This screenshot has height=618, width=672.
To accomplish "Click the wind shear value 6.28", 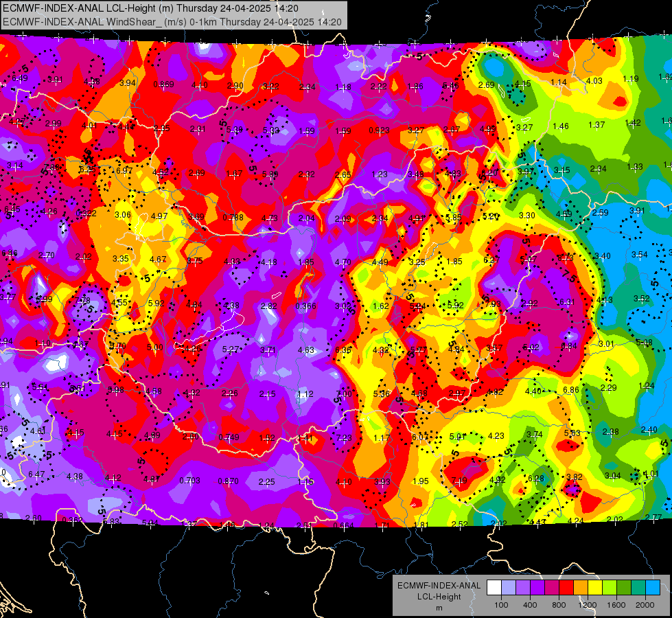I will pyautogui.click(x=535, y=478).
